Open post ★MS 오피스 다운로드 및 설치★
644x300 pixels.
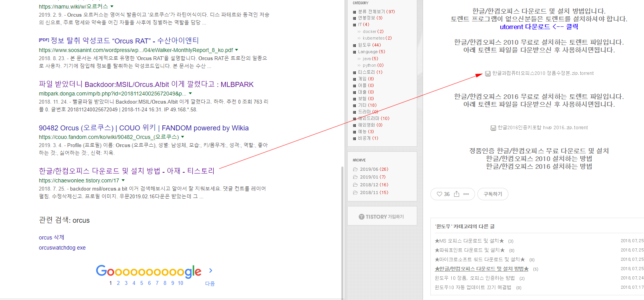tap(469, 241)
